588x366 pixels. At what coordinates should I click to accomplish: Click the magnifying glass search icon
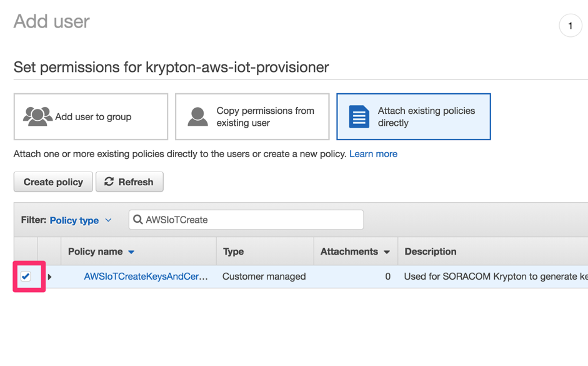138,220
